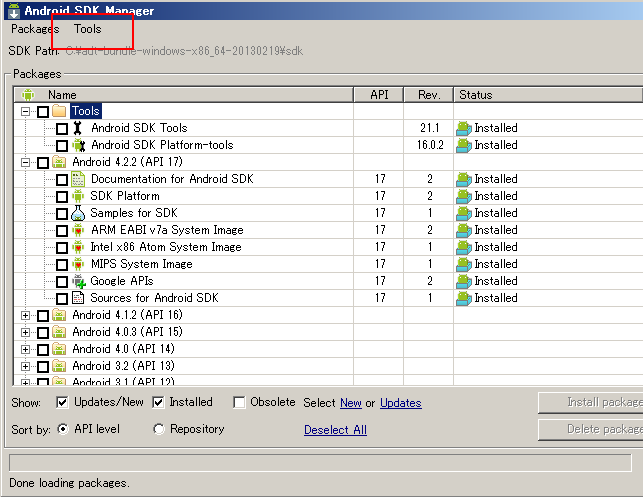Click the Installed status icon for Samples for SDK
This screenshot has width=643, height=497.
pos(464,213)
